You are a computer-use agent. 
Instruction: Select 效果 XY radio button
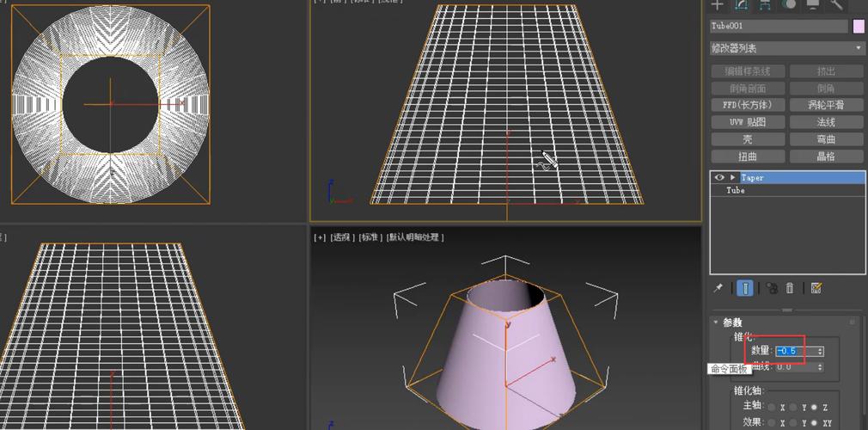point(814,422)
